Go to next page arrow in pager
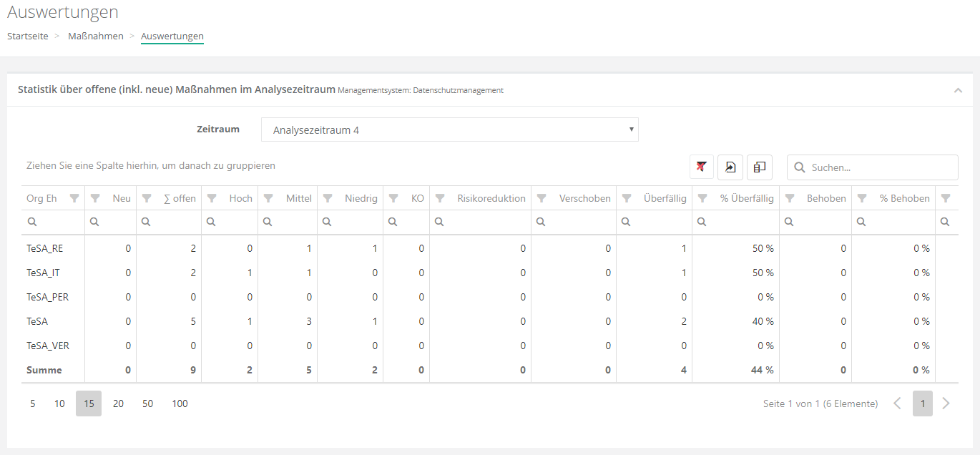The width and height of the screenshot is (980, 455). [x=946, y=403]
